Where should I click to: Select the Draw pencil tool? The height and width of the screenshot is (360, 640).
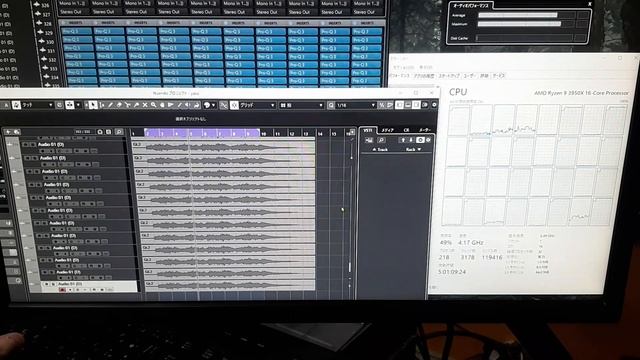(x=110, y=105)
